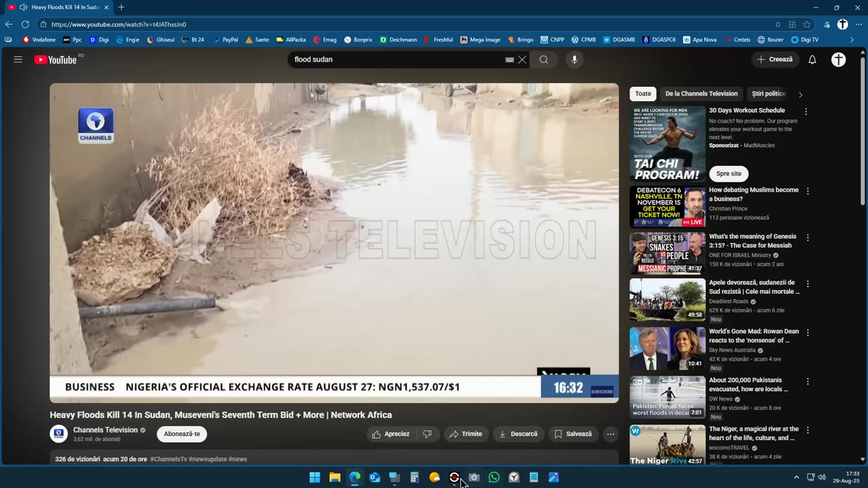Click the 'Descarcă' download button
The height and width of the screenshot is (488, 868).
(x=518, y=434)
